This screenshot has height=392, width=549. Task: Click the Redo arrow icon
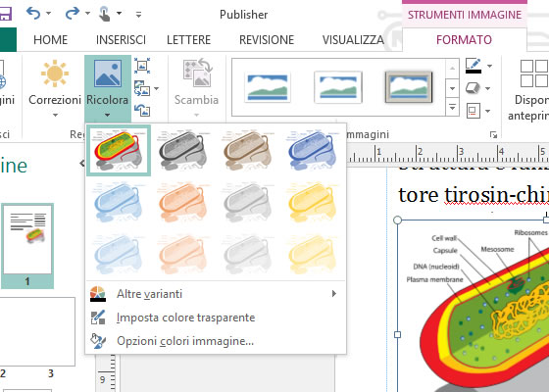(73, 14)
